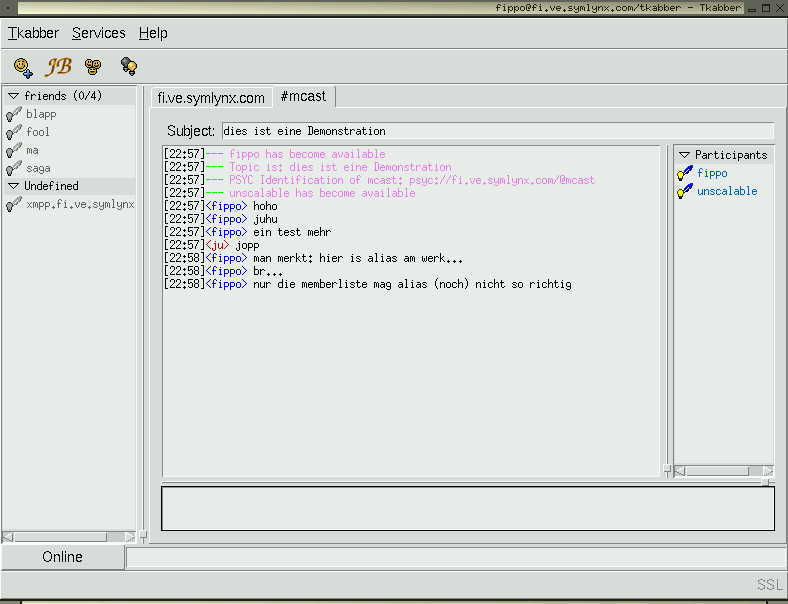Image resolution: width=788 pixels, height=604 pixels.
Task: Click the 'unscalable has become available' message
Action: pyautogui.click(x=322, y=193)
